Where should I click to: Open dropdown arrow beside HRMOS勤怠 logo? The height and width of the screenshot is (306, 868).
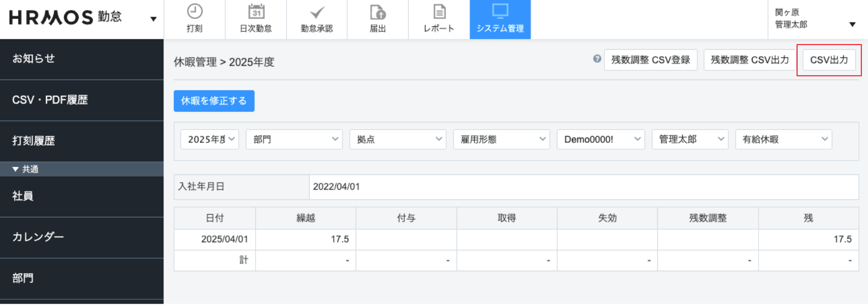(x=153, y=19)
